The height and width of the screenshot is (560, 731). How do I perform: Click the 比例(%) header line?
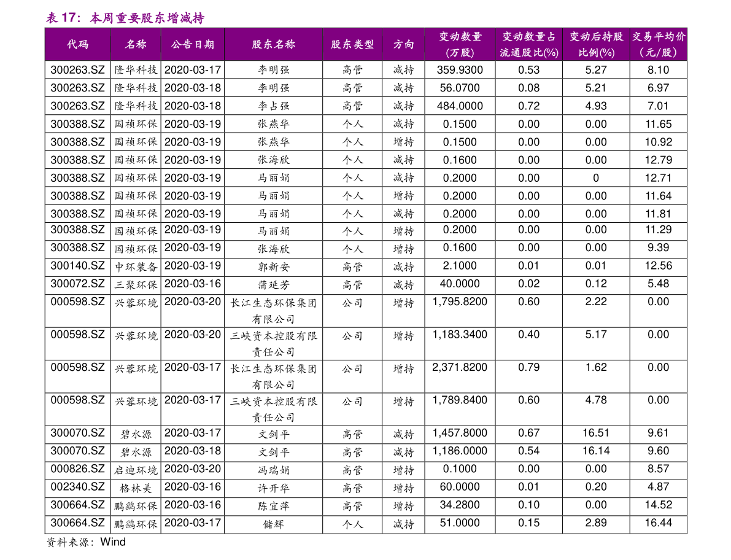coord(596,53)
